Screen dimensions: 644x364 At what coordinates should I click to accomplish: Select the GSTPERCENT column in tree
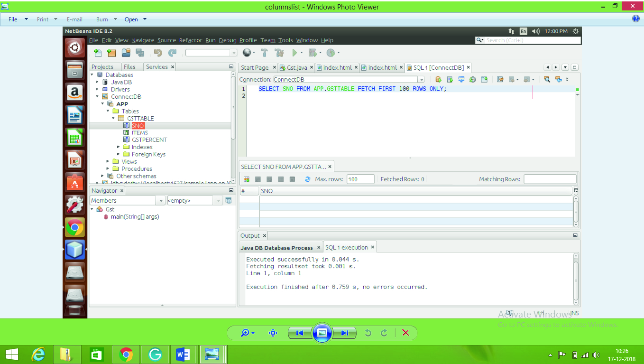coord(149,140)
